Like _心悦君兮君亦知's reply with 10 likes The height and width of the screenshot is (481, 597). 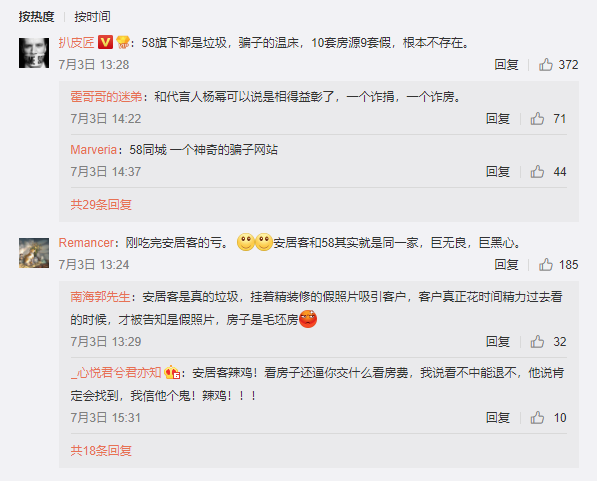[x=537, y=418]
